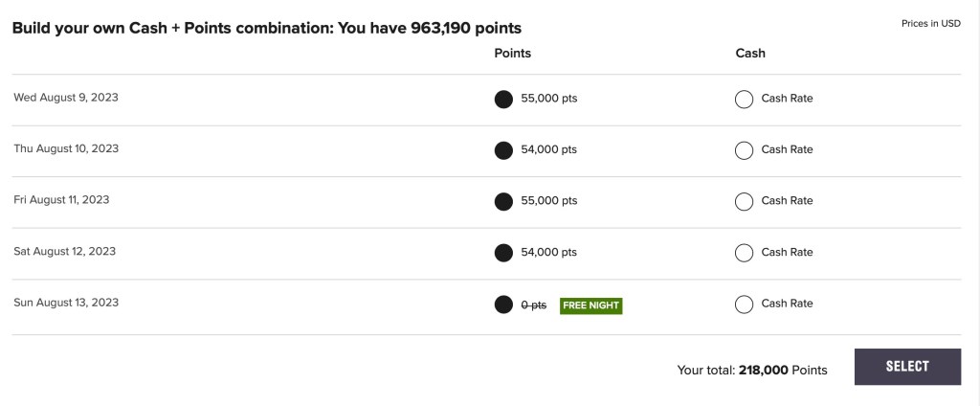The height and width of the screenshot is (406, 980).
Task: Click the Wed August 9, 2023 date
Action: point(66,98)
